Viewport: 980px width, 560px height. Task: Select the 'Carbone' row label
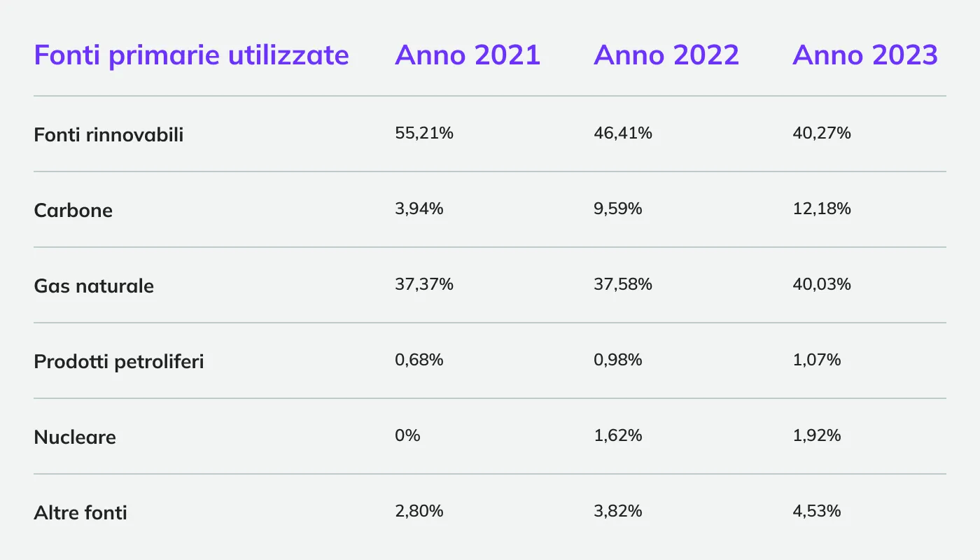click(x=73, y=210)
